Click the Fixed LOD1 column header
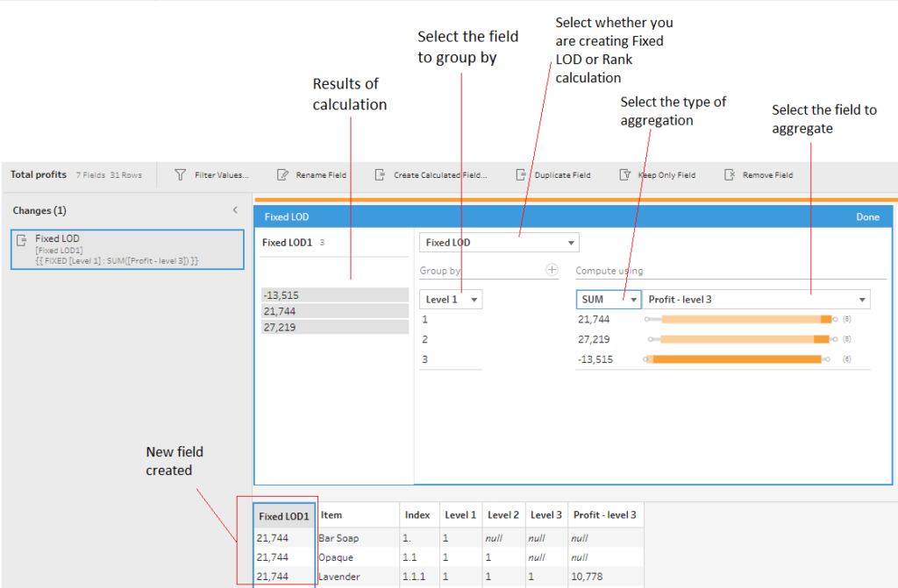Viewport: 898px width, 588px height. [284, 516]
